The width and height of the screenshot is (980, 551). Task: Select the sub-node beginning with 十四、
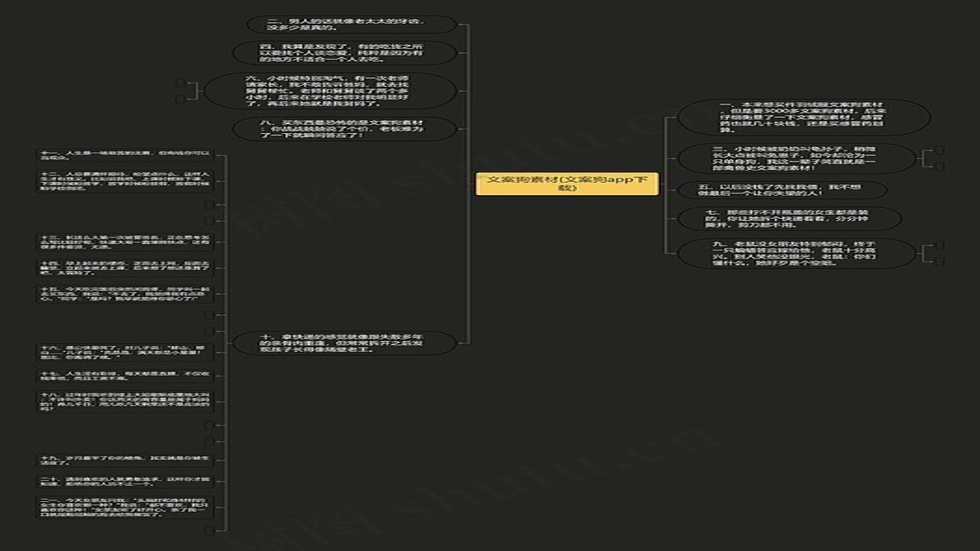pos(124,267)
